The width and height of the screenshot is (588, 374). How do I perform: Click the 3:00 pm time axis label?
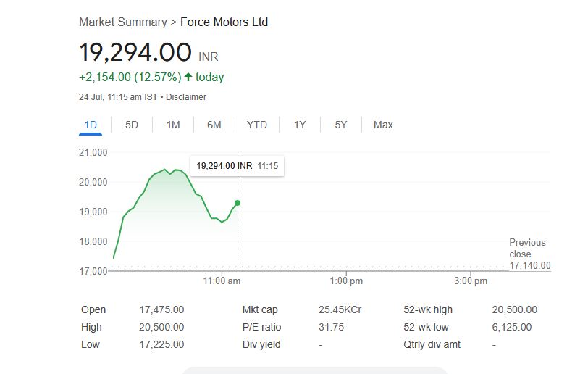point(471,280)
